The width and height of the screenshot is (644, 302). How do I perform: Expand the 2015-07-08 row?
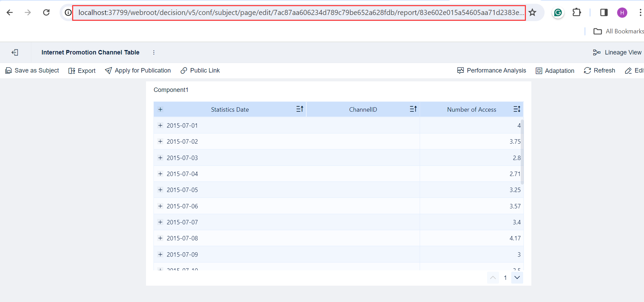point(160,238)
